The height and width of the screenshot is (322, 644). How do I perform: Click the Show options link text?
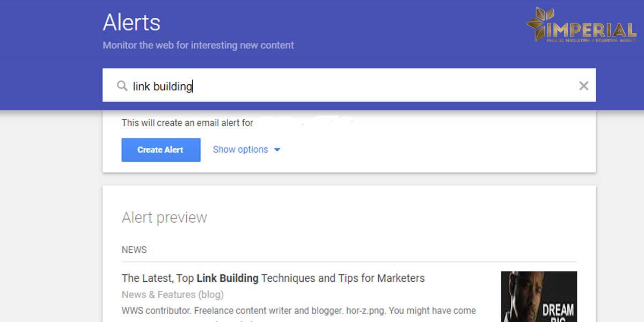coord(240,150)
